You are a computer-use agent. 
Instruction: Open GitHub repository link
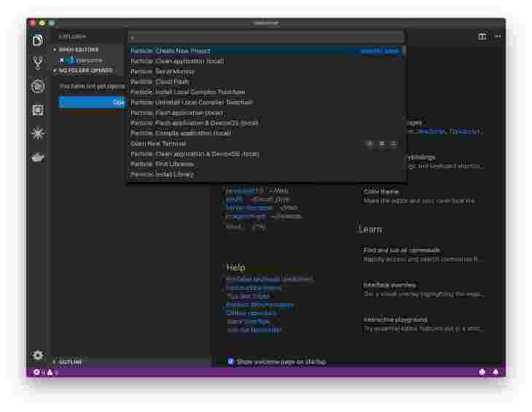(251, 313)
